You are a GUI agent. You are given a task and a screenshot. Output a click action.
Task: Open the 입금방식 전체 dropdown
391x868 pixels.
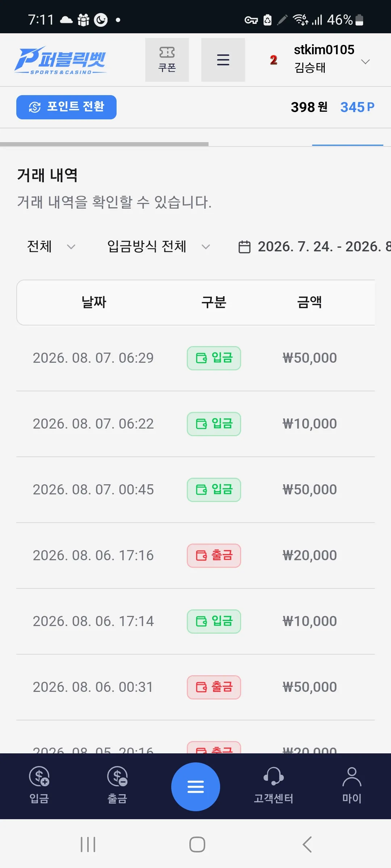click(159, 247)
